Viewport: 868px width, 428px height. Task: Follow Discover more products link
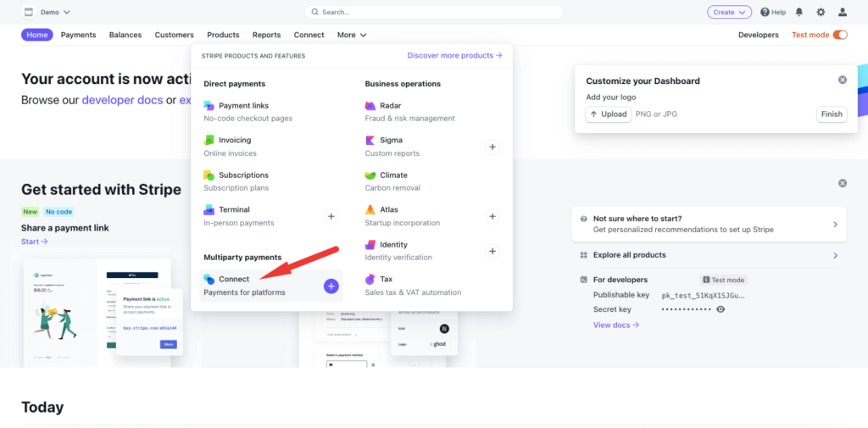click(x=454, y=55)
